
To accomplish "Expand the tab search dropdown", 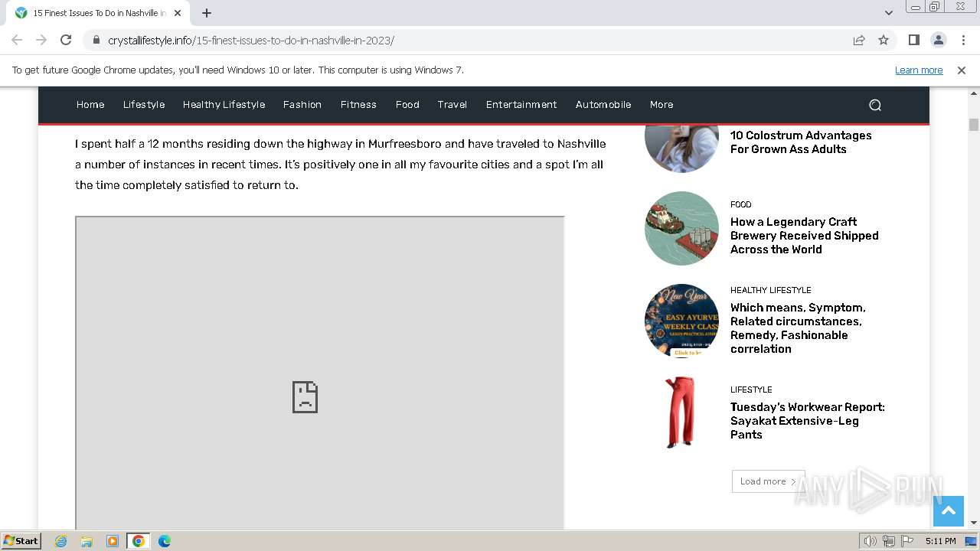I will (888, 13).
